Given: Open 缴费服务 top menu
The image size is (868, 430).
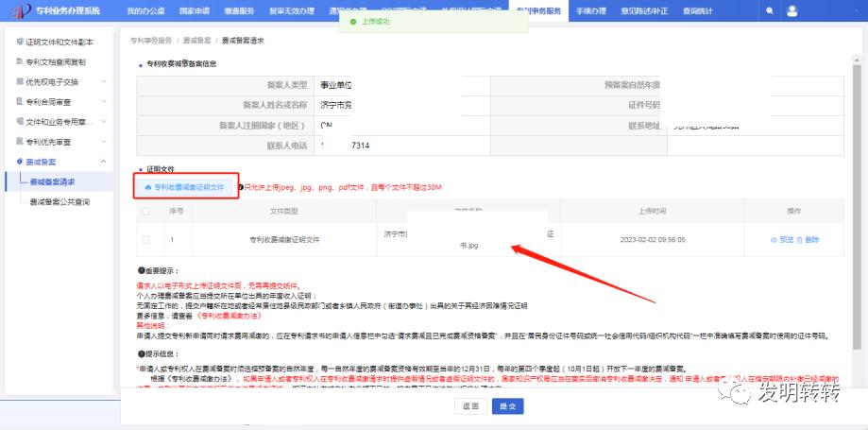Looking at the screenshot, I should [x=240, y=11].
